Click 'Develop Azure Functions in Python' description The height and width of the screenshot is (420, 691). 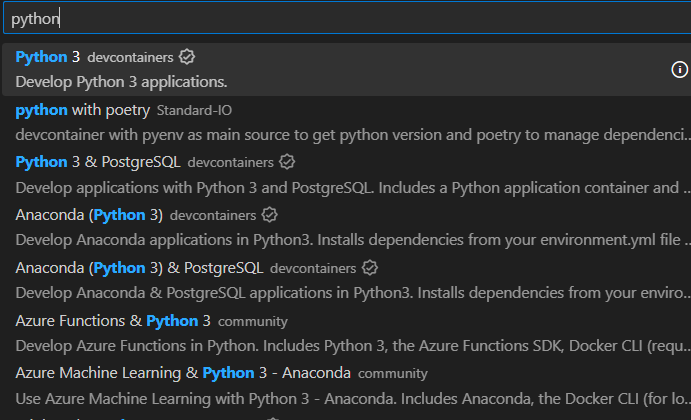pos(353,346)
